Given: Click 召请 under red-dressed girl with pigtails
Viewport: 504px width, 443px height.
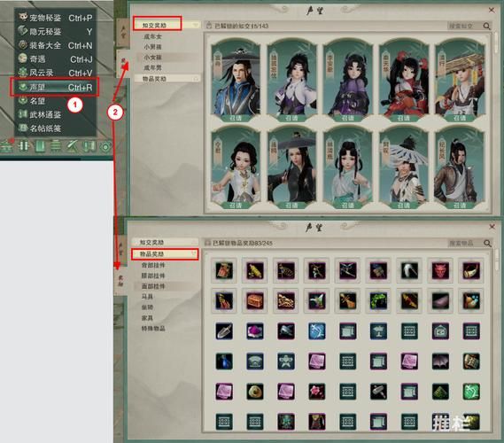Looking at the screenshot, I should tap(403, 118).
